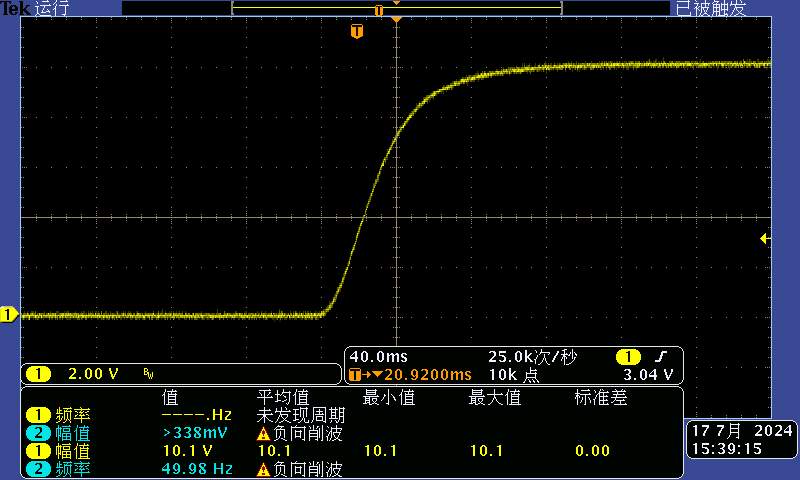Click the 平均值 column header
This screenshot has width=800, height=480.
click(283, 398)
